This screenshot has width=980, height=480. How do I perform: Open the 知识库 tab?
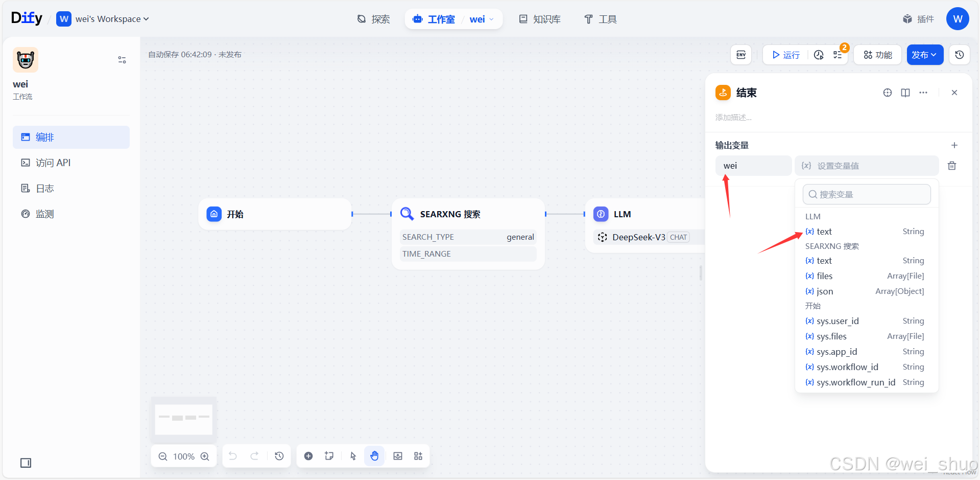click(x=540, y=19)
